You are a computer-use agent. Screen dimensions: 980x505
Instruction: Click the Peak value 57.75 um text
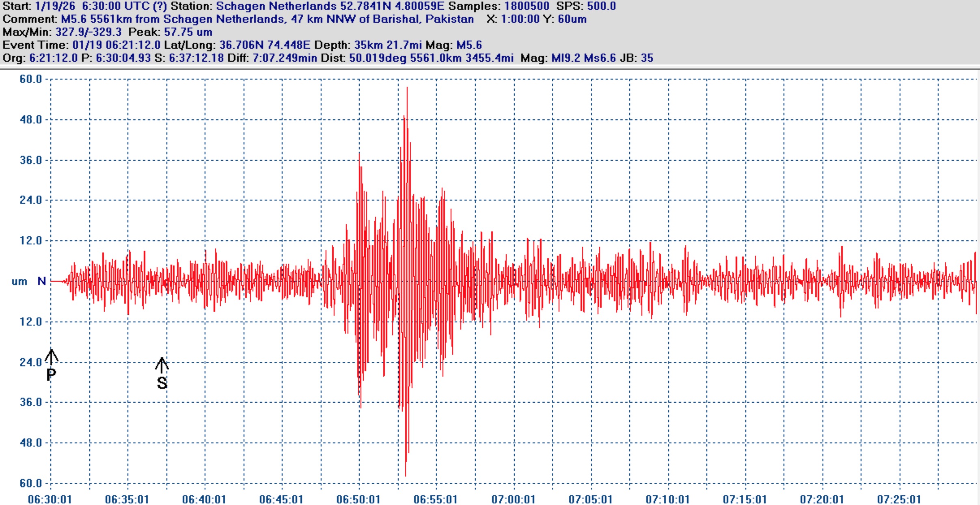tap(188, 32)
